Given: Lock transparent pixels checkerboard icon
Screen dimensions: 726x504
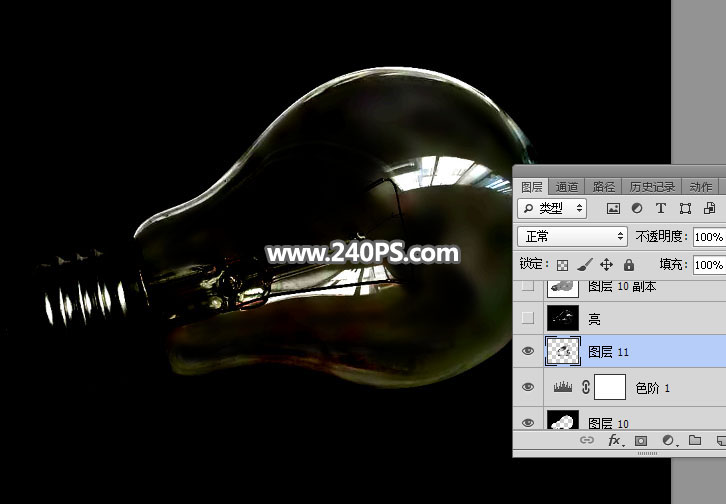Looking at the screenshot, I should tap(562, 265).
